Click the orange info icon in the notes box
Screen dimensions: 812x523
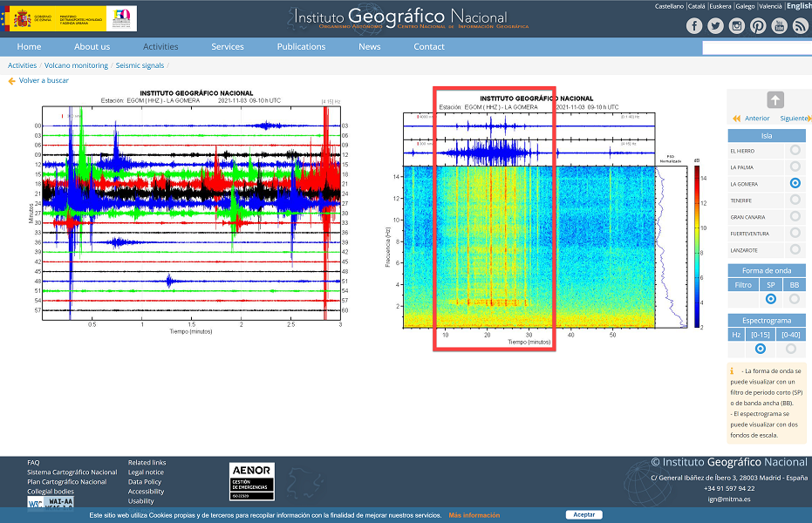click(733, 371)
